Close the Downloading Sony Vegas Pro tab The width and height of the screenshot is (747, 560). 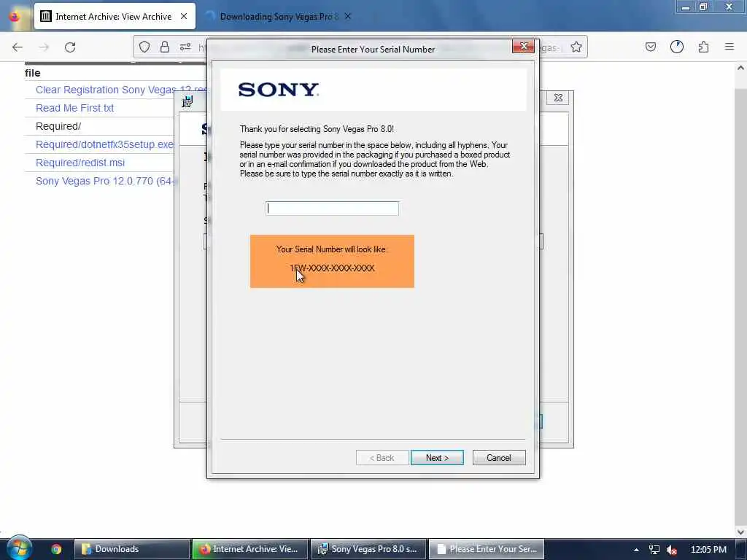click(348, 16)
